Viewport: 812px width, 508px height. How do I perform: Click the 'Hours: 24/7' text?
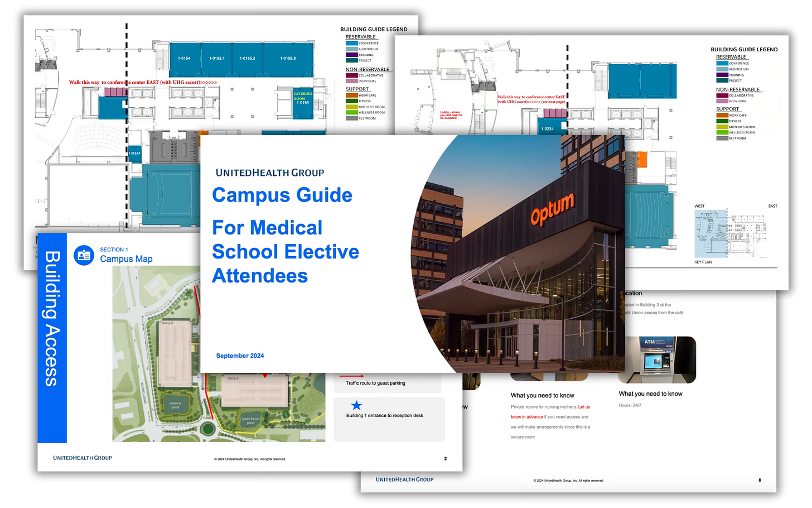630,405
